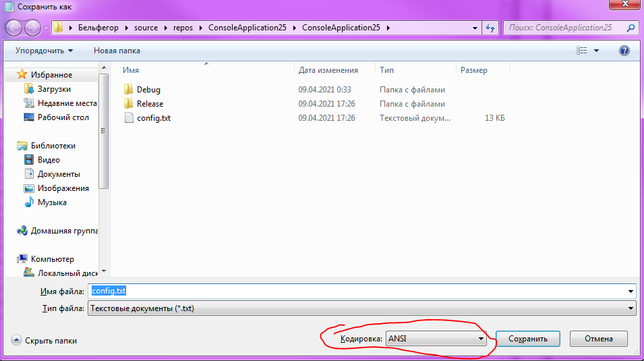Click the Forward navigation arrow button
The image size is (644, 361).
tap(32, 28)
